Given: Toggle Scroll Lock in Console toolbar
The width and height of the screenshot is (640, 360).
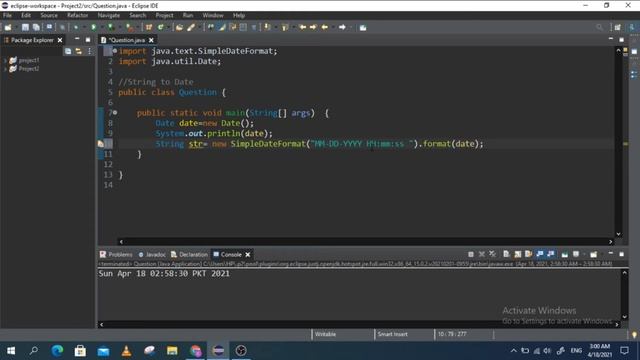Looking at the screenshot, I should [518, 254].
